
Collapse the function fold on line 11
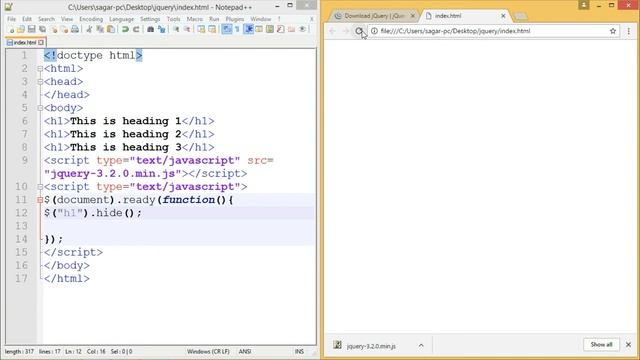[x=40, y=200]
